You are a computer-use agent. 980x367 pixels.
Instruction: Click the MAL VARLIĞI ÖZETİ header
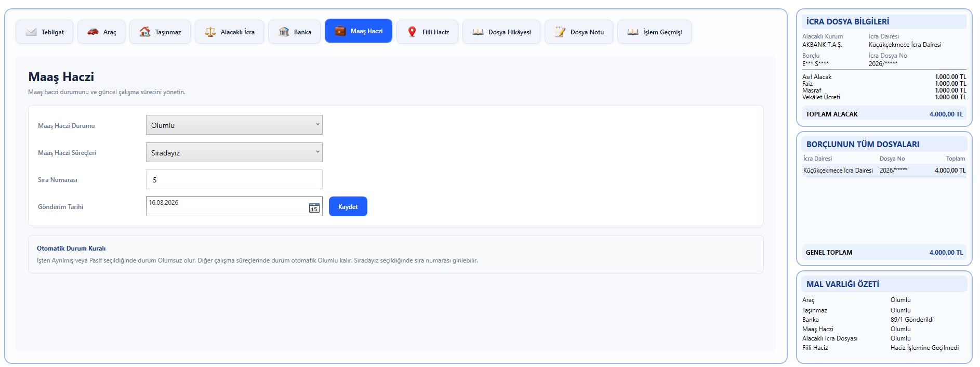(x=884, y=284)
